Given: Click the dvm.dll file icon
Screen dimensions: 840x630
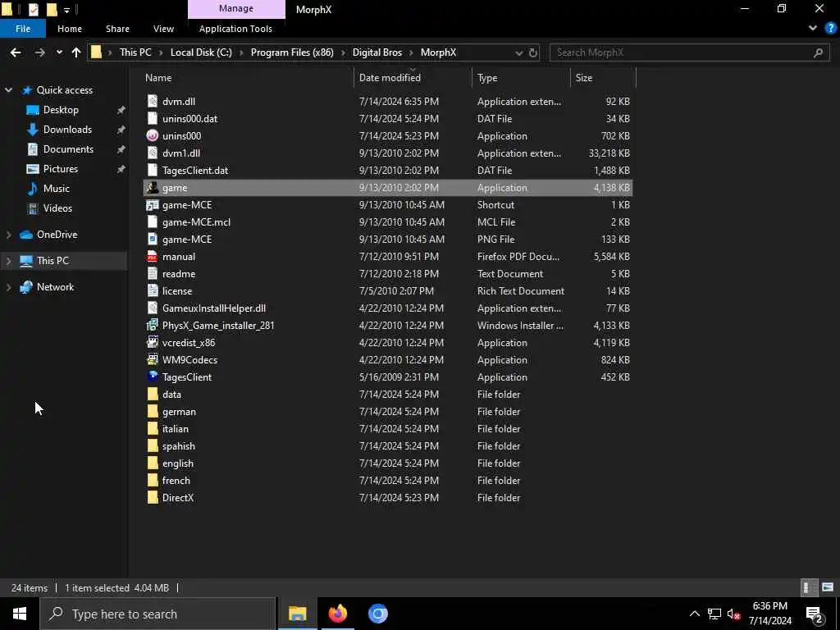Looking at the screenshot, I should tap(153, 101).
